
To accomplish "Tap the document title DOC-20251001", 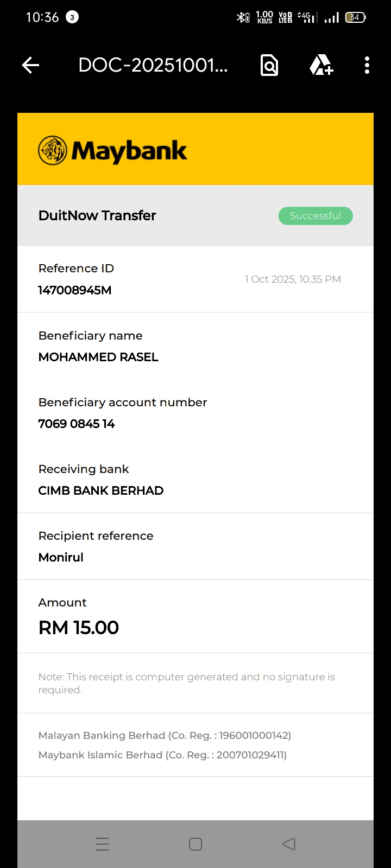I will point(153,66).
